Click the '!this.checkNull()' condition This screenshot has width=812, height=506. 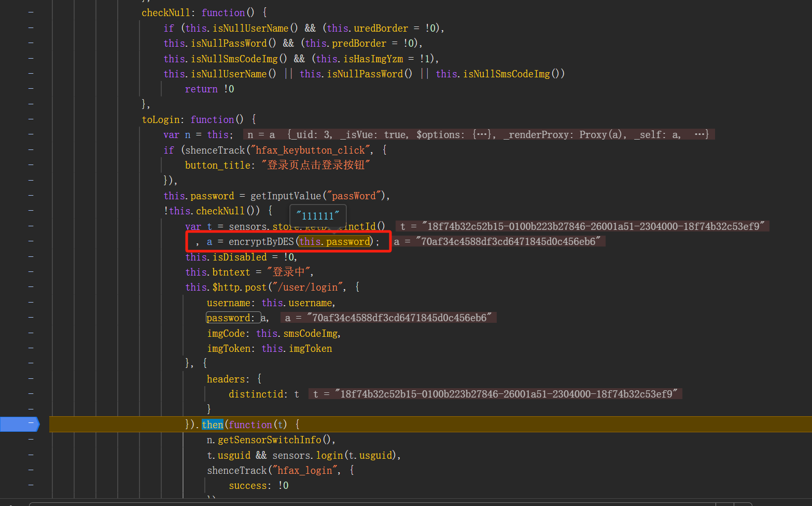212,211
